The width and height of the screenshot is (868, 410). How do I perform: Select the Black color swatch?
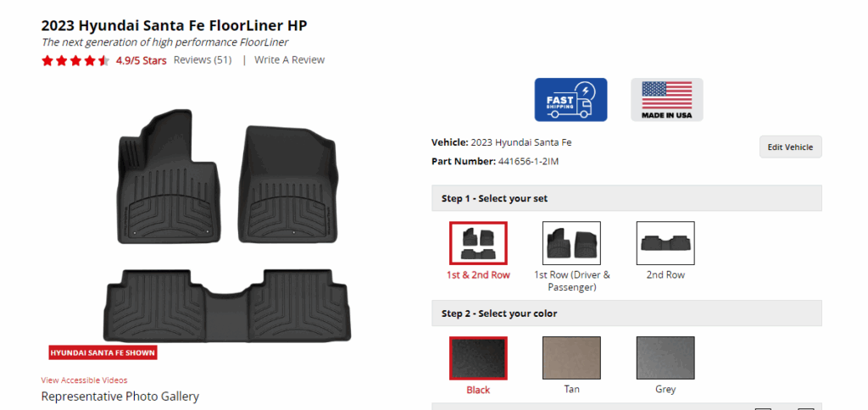point(478,358)
